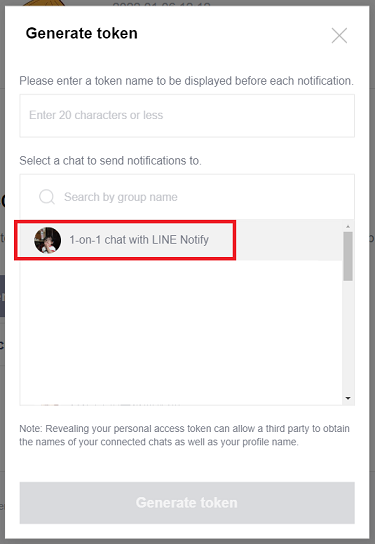Click the magnifier search icon

[46, 197]
